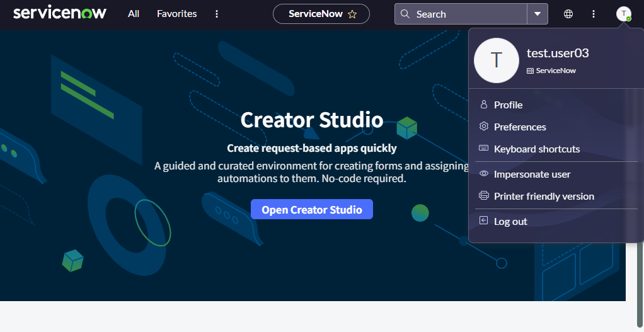Image resolution: width=644 pixels, height=332 pixels.
Task: Open more header options ellipsis near avatar
Action: (593, 14)
